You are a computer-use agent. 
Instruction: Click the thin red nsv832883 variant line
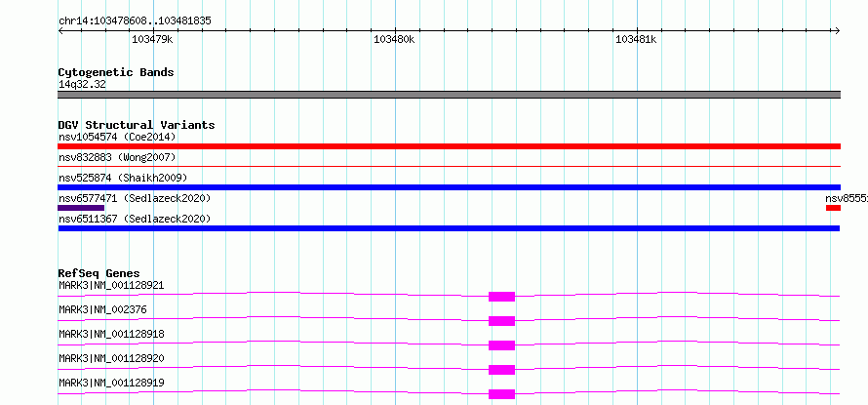coord(449,166)
